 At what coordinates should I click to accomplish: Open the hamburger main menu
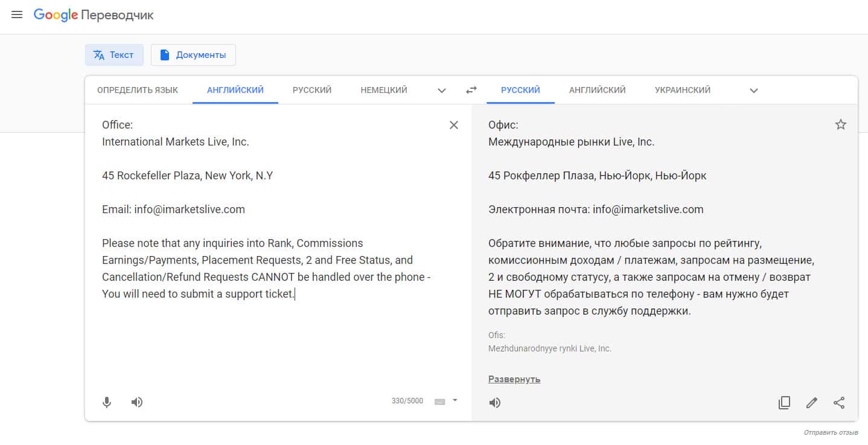[x=17, y=15]
